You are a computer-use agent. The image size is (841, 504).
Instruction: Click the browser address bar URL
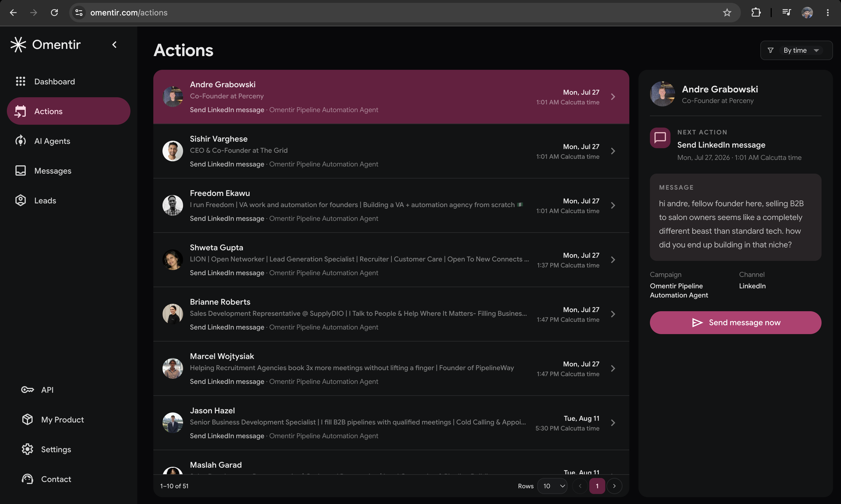click(x=129, y=13)
